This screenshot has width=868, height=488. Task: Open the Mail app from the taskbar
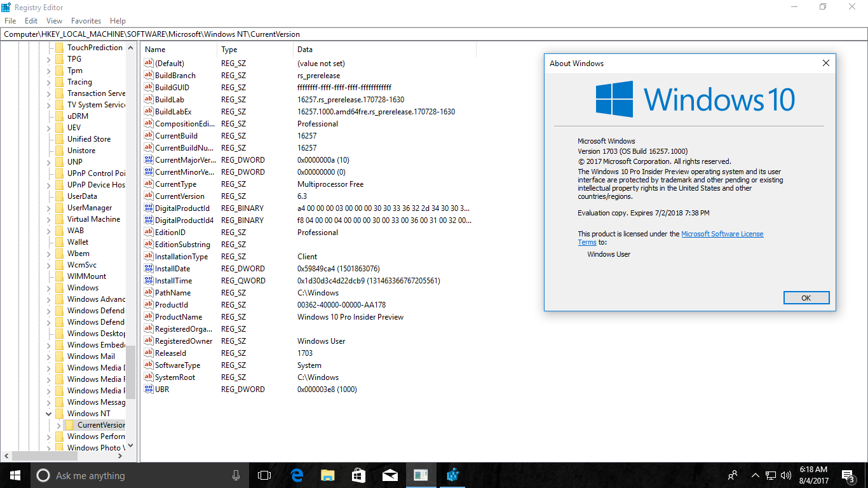click(x=390, y=475)
